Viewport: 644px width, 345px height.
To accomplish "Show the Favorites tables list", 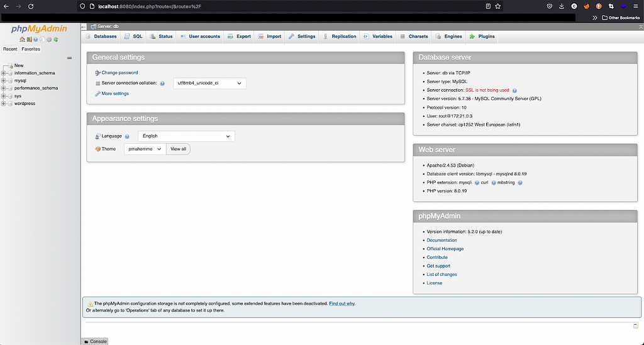I will [31, 49].
